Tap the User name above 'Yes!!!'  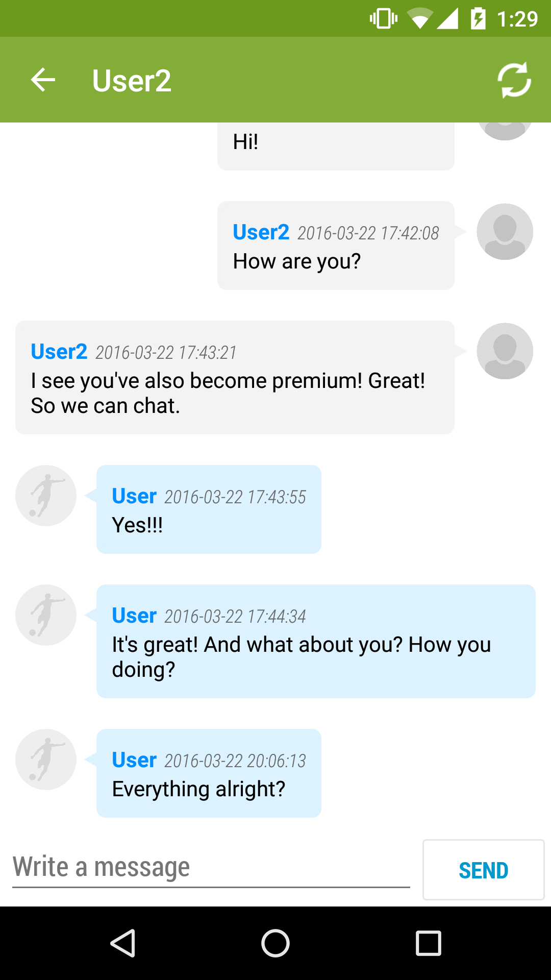click(x=134, y=496)
